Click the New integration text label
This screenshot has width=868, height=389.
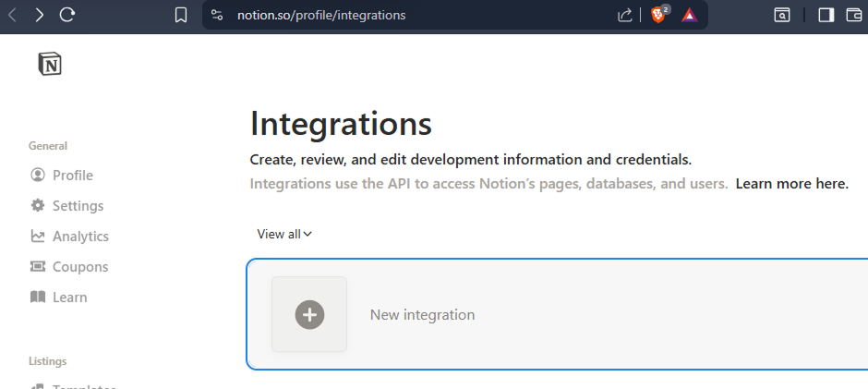[422, 315]
